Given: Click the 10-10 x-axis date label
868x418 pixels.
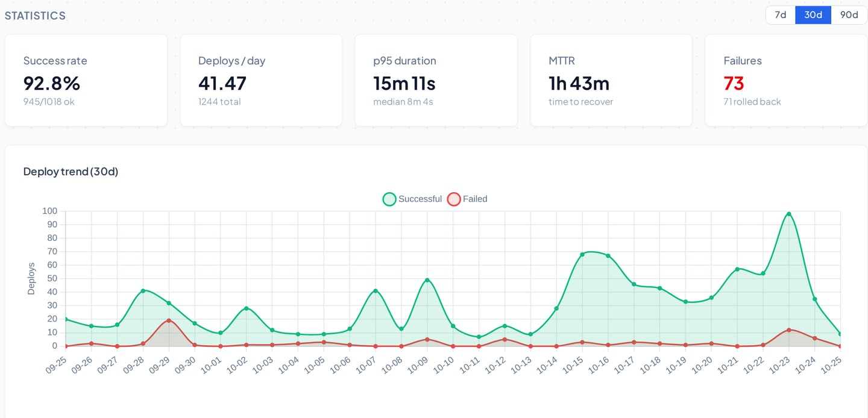Looking at the screenshot, I should pyautogui.click(x=444, y=365).
